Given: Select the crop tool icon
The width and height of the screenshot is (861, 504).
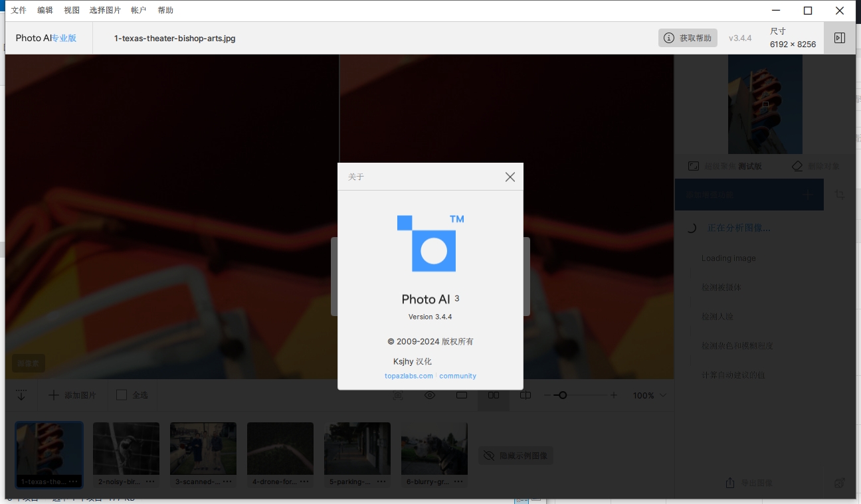Looking at the screenshot, I should [840, 195].
